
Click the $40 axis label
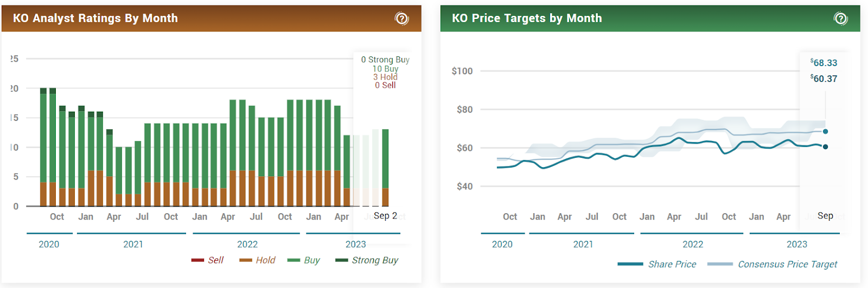(465, 187)
